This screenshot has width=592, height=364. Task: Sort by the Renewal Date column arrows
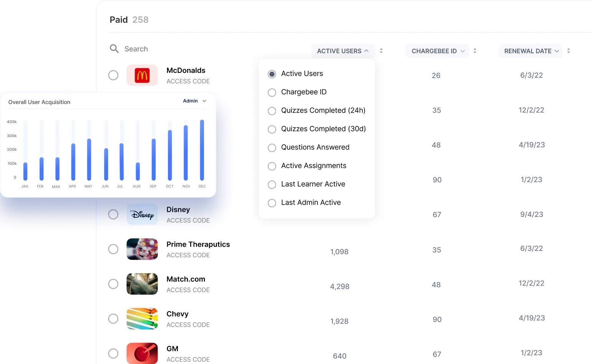pyautogui.click(x=569, y=51)
